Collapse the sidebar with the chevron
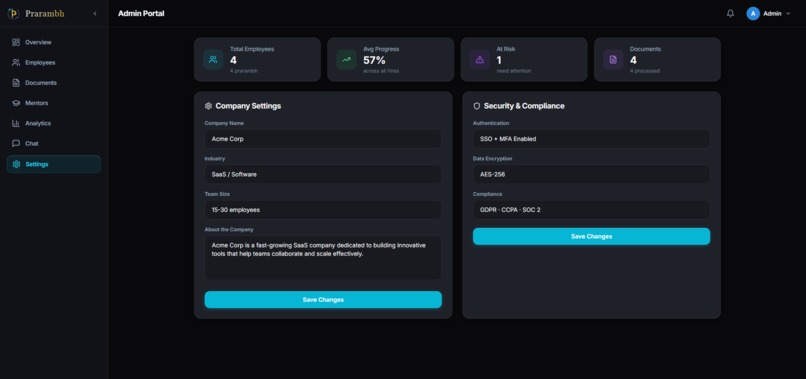806x379 pixels. 95,14
